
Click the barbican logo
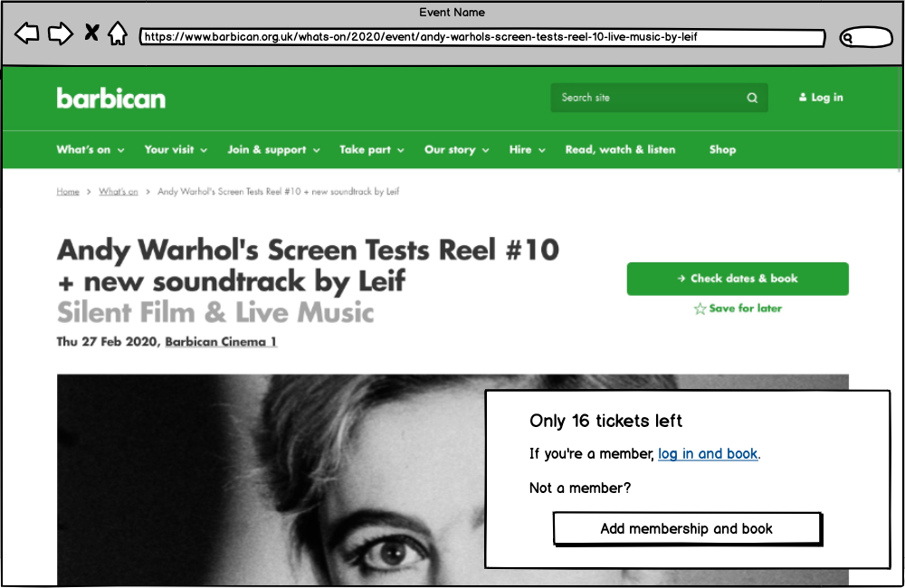point(110,98)
